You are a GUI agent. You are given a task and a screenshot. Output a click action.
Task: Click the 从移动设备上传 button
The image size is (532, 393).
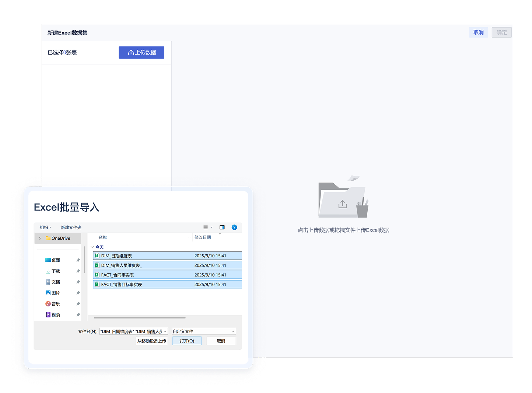152,341
